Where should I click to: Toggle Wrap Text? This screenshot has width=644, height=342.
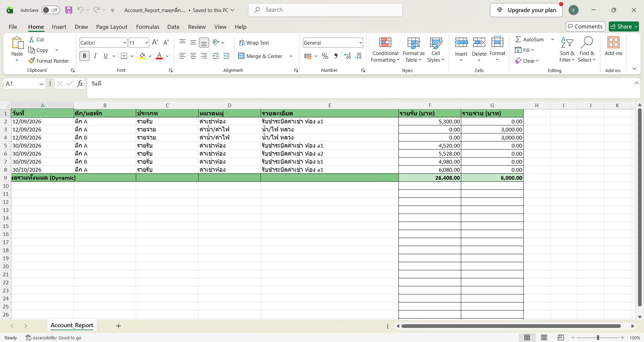tap(254, 43)
